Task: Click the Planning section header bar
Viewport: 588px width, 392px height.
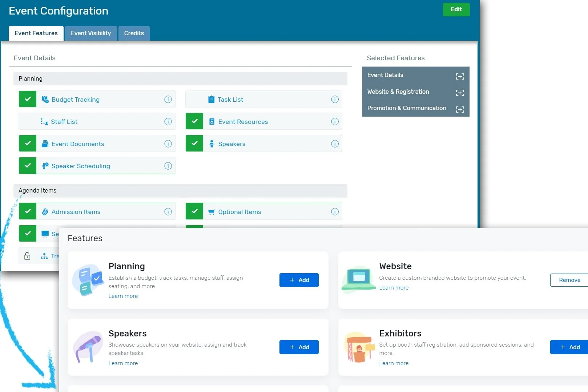Action: (180, 78)
